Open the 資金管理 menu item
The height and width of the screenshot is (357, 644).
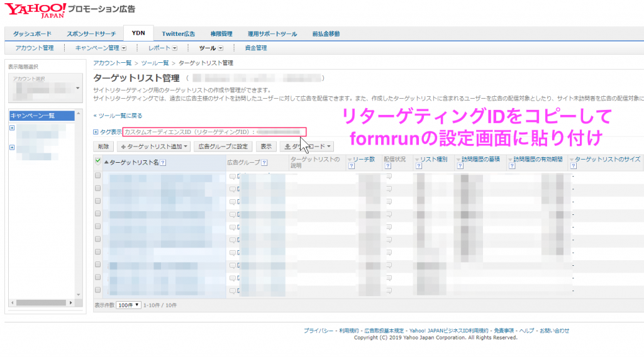tap(256, 48)
